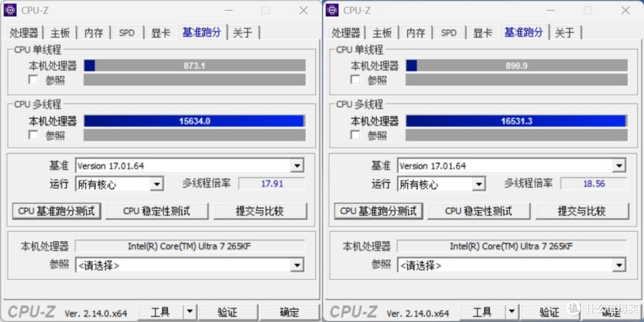This screenshot has width=644, height=322.
Task: Open 内存 tab in right window
Action: tap(416, 33)
